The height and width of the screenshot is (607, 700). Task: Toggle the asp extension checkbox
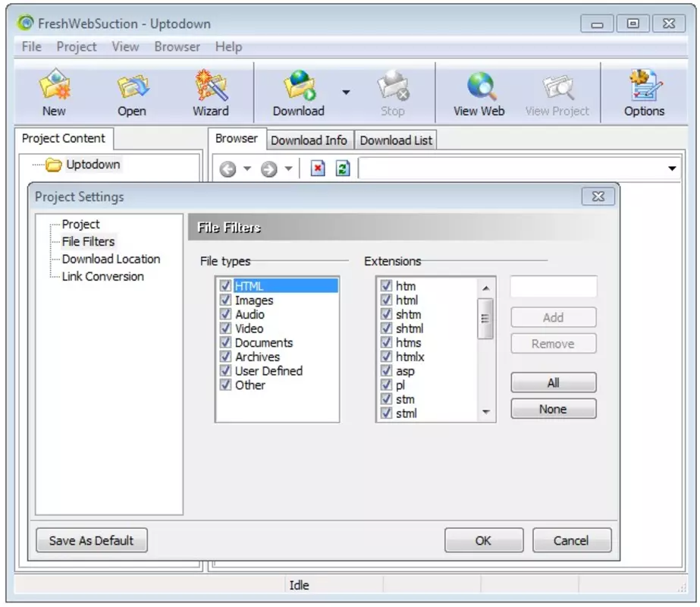386,371
